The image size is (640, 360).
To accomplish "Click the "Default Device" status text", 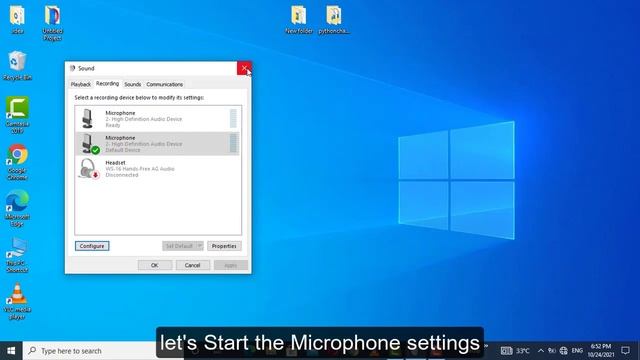I will coord(122,150).
